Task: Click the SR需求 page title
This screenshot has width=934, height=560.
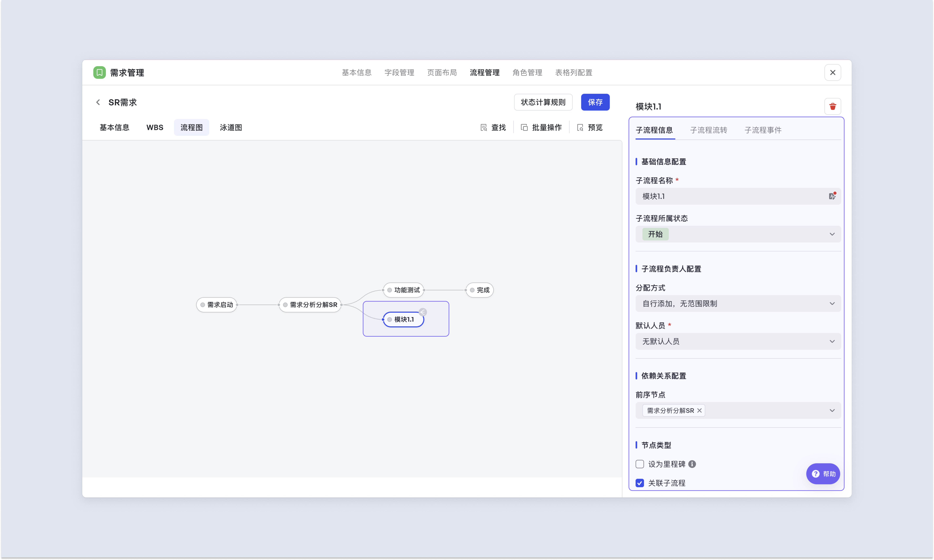Action: point(123,102)
